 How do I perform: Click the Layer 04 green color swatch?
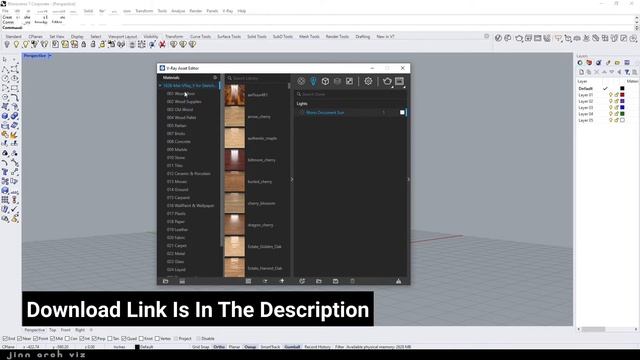click(622, 114)
